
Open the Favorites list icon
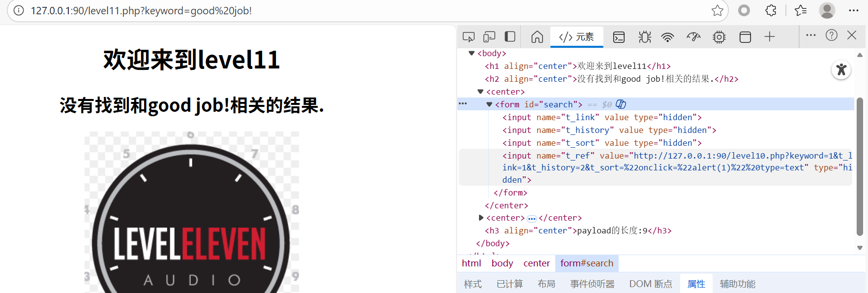click(x=801, y=10)
